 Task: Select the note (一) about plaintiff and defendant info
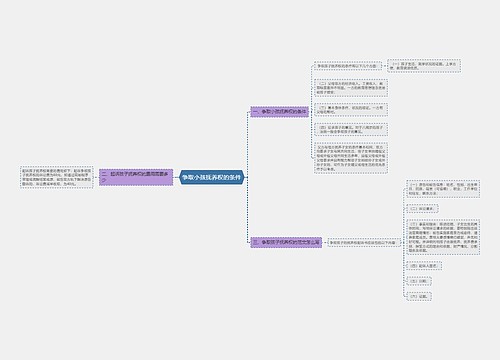(x=443, y=189)
